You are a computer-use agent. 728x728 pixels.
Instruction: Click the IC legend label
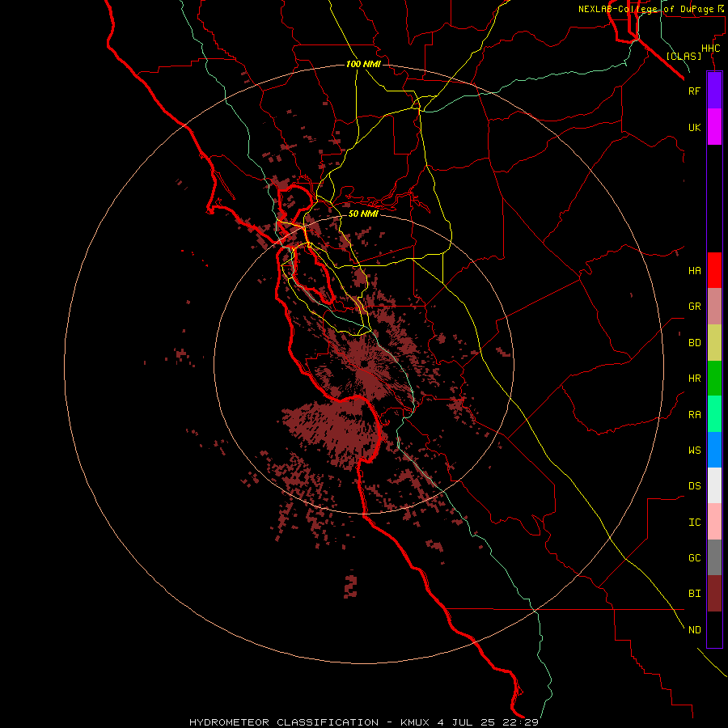(x=694, y=523)
